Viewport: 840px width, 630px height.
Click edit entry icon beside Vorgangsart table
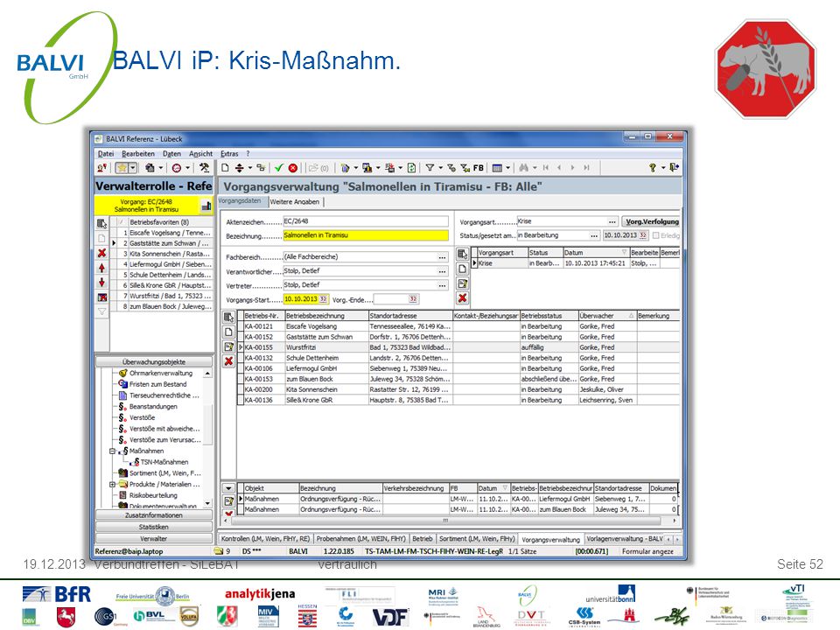(462, 283)
